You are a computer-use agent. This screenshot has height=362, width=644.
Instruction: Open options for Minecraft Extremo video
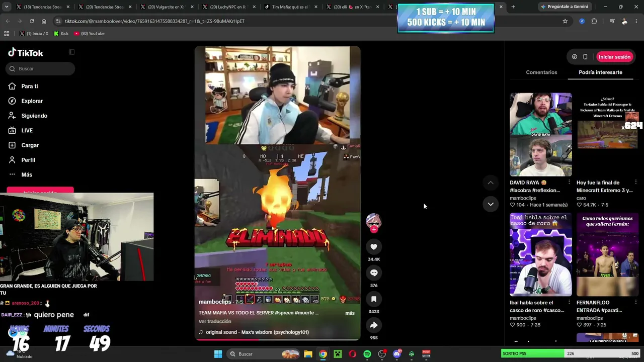pos(636,183)
